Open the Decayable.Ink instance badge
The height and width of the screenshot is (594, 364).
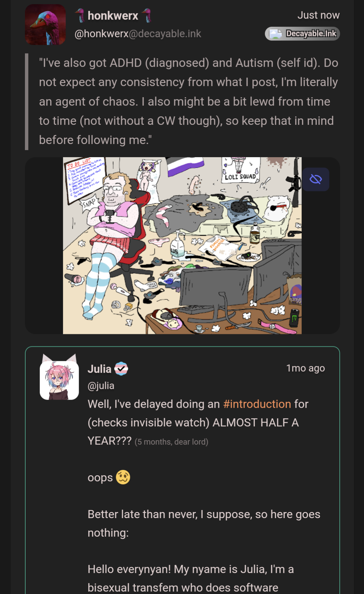pyautogui.click(x=302, y=33)
